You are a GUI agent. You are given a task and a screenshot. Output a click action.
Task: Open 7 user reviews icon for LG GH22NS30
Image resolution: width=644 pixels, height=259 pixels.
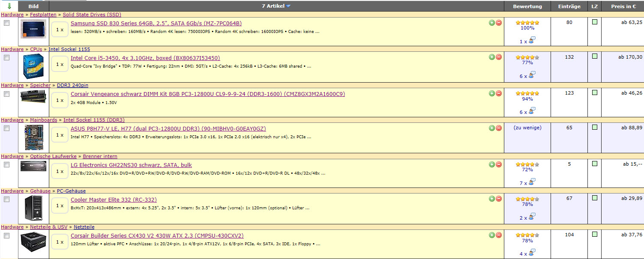[x=532, y=182]
